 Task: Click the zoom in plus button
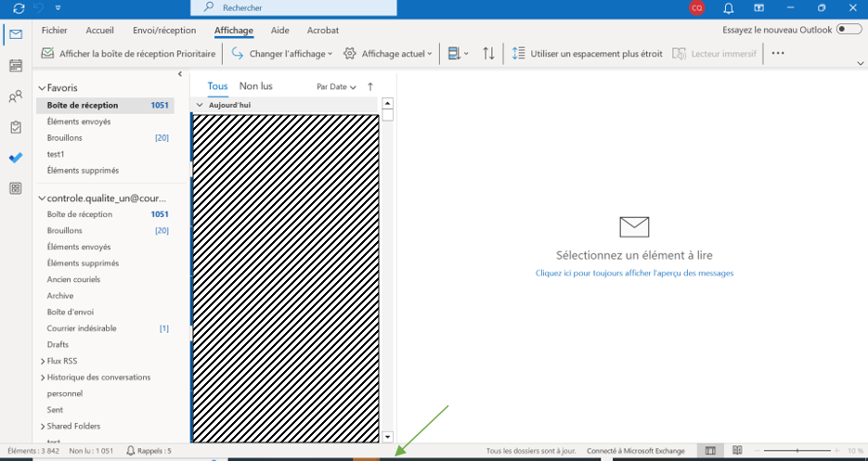pyautogui.click(x=837, y=451)
